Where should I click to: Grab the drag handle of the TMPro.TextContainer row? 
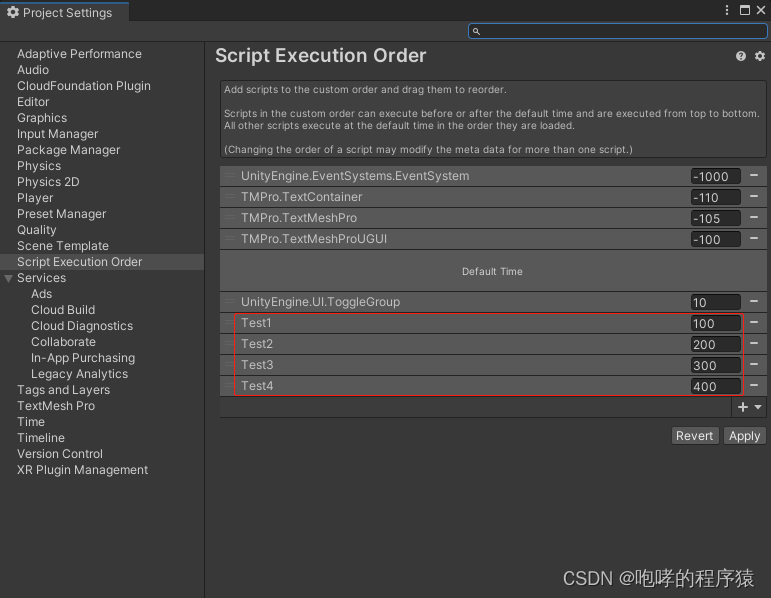[230, 197]
